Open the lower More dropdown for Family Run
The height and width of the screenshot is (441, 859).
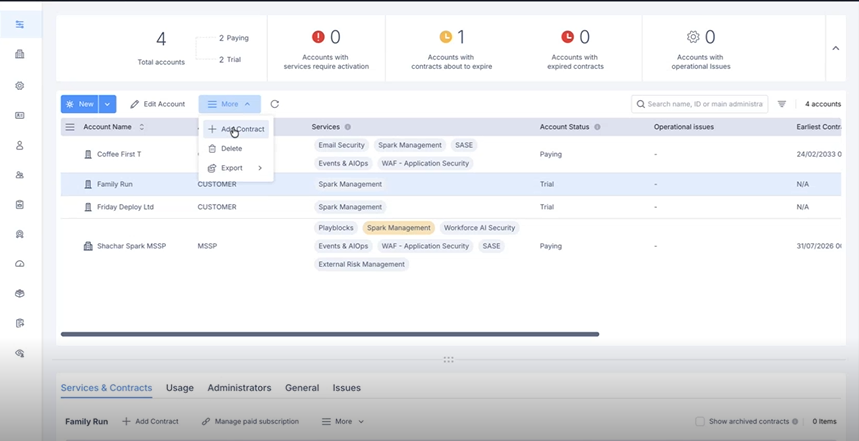tap(342, 422)
